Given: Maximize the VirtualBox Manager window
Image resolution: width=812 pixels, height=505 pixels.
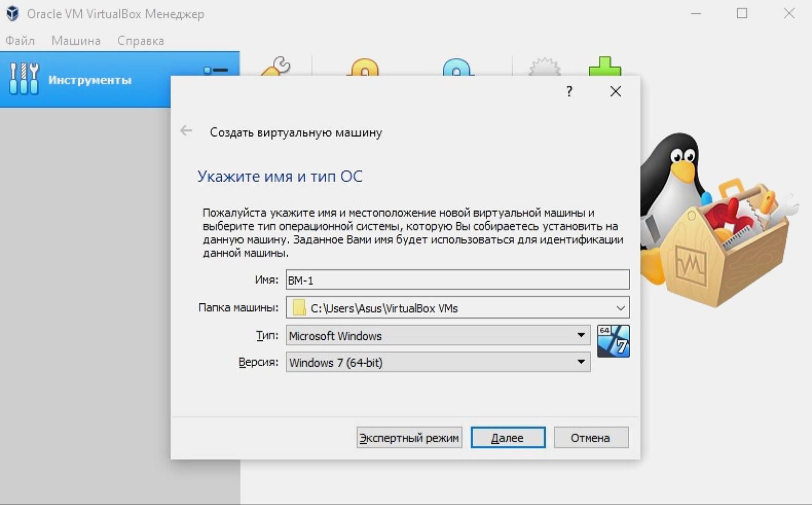Looking at the screenshot, I should pyautogui.click(x=742, y=14).
